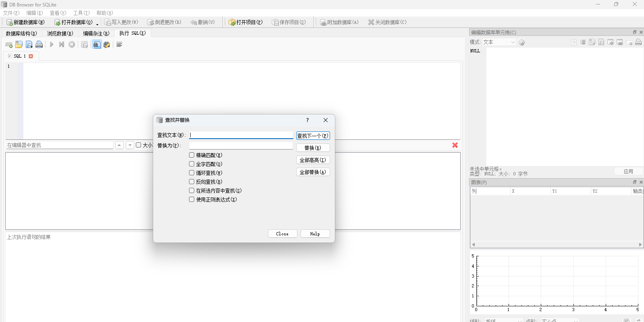Open the 点形 point shape dropdown
Screen dimensions: 644x322
pyautogui.click(x=560, y=321)
